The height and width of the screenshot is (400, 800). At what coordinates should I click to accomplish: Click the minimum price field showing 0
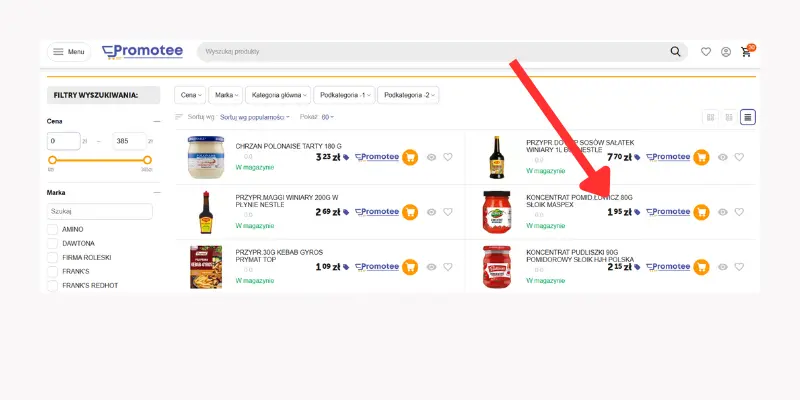pyautogui.click(x=64, y=141)
